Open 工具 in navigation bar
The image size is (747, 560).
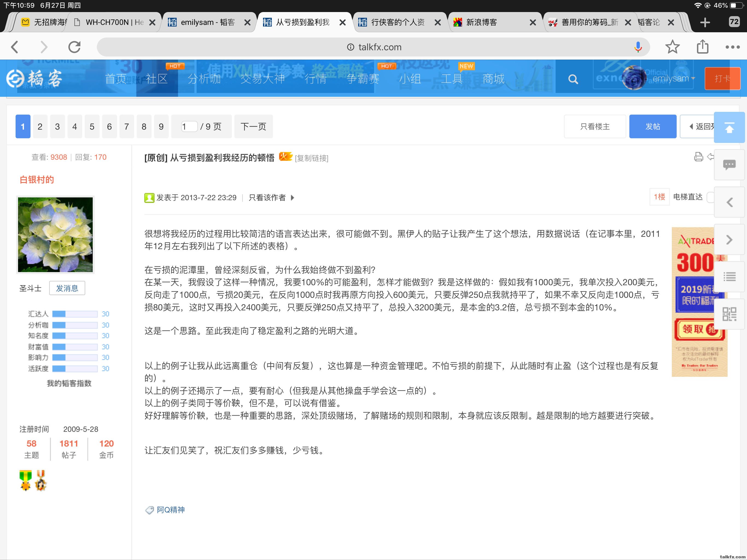[x=451, y=79]
